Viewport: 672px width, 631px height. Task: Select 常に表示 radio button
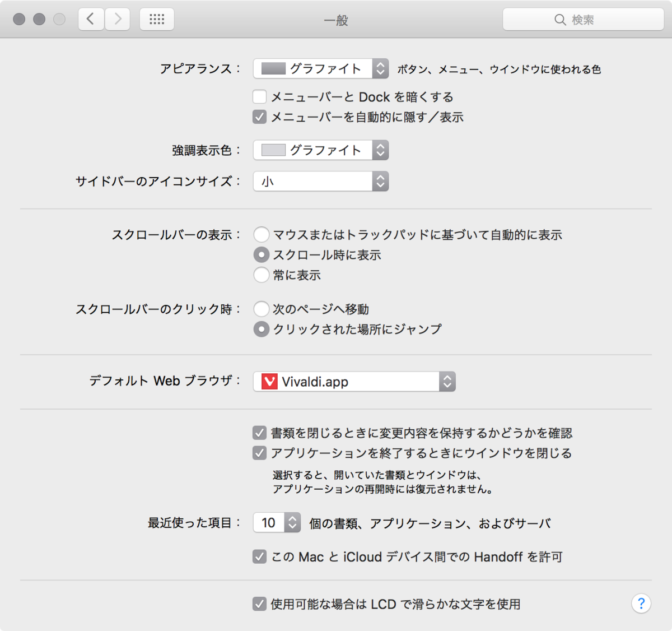coord(261,275)
